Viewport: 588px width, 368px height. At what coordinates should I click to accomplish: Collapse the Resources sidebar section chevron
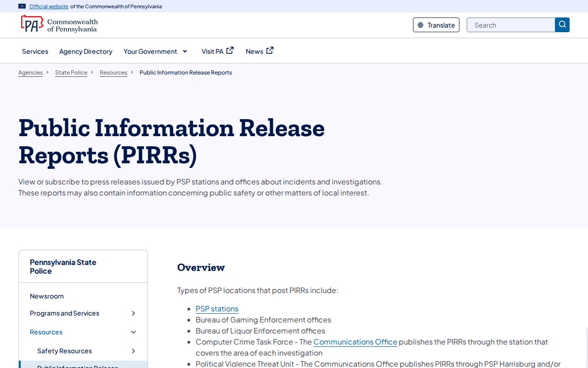(133, 332)
